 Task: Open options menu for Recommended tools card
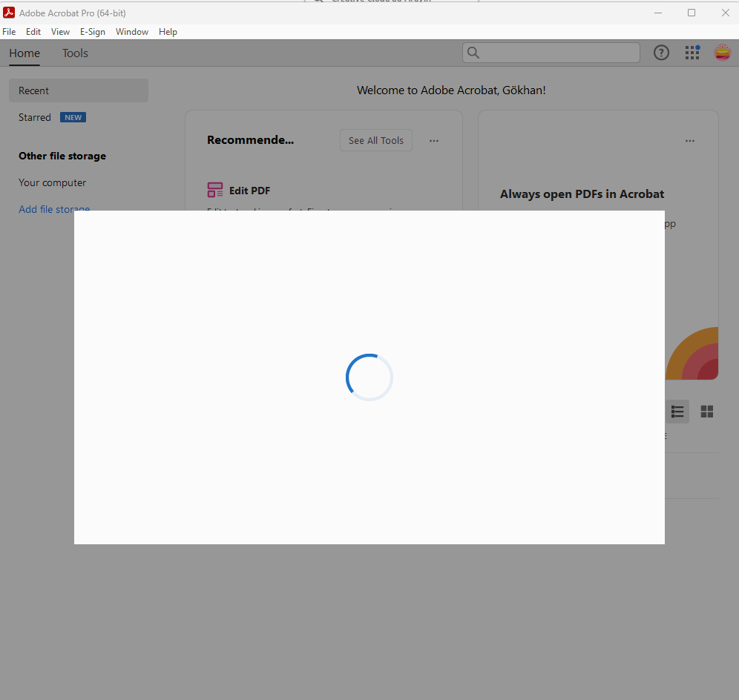click(434, 141)
